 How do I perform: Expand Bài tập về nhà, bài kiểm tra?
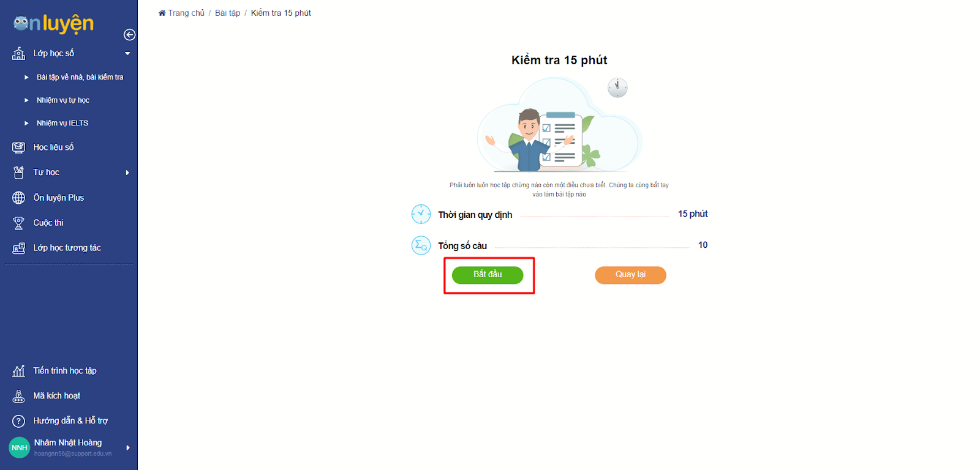80,77
